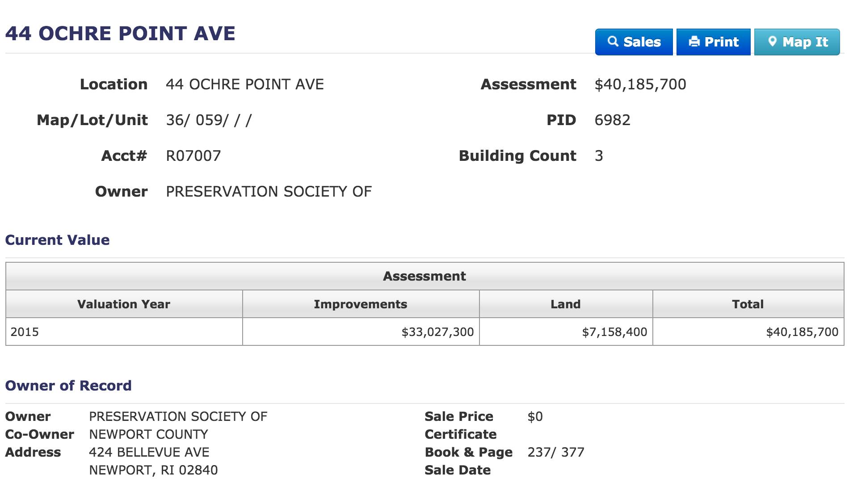This screenshot has width=849, height=504.
Task: Select the 2015 valuation year cell
Action: click(25, 332)
